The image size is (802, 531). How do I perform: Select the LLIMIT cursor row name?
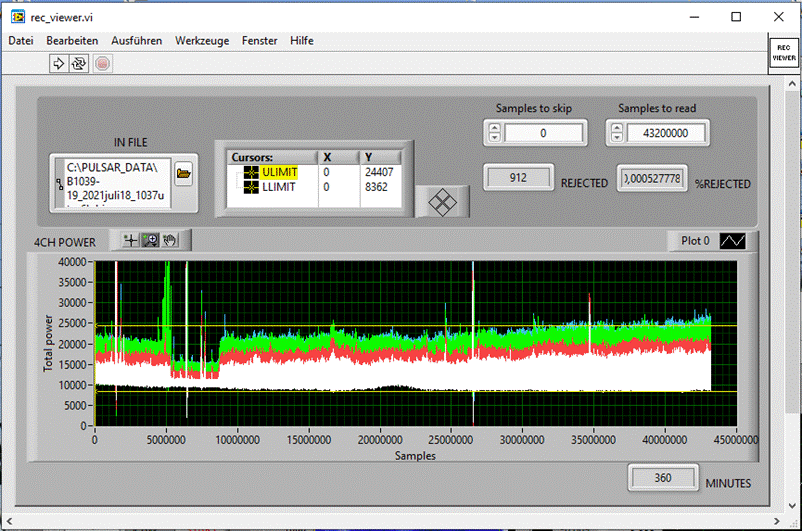[x=279, y=187]
